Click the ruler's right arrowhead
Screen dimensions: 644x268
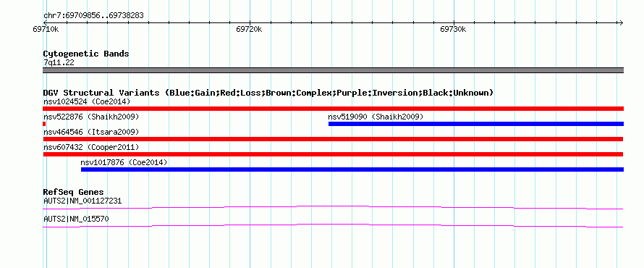coord(621,22)
